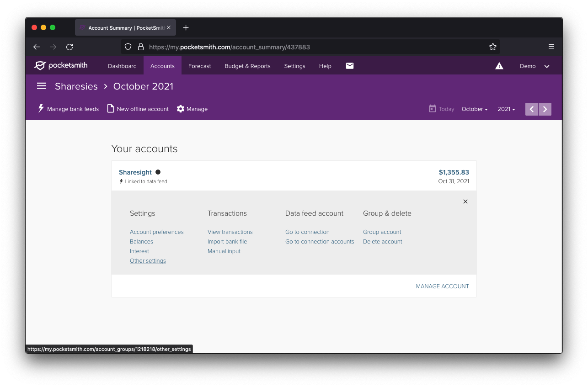This screenshot has height=387, width=588.
Task: Open the Demo user dropdown
Action: pyautogui.click(x=534, y=66)
